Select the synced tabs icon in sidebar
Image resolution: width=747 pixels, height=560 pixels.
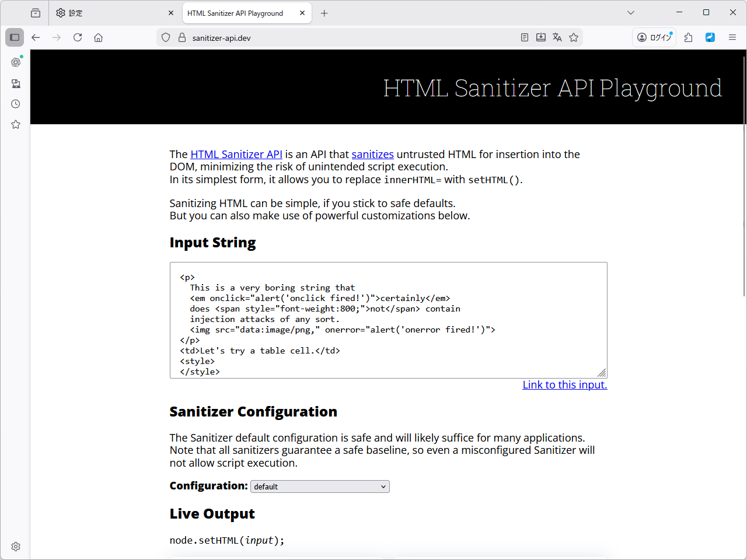point(16,83)
